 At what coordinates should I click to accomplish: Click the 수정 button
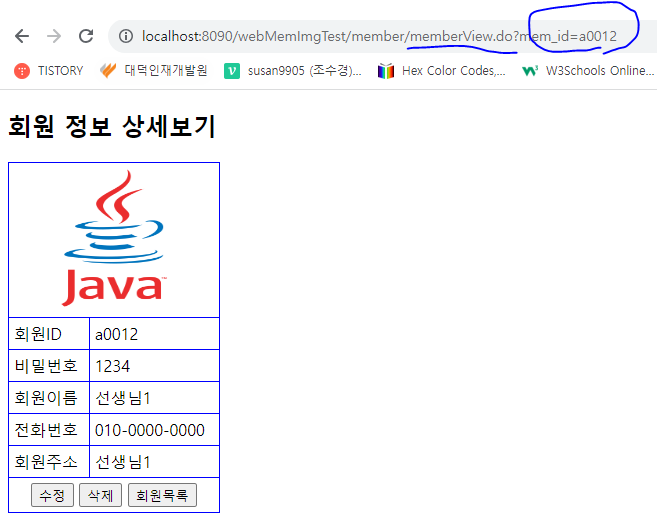52,495
